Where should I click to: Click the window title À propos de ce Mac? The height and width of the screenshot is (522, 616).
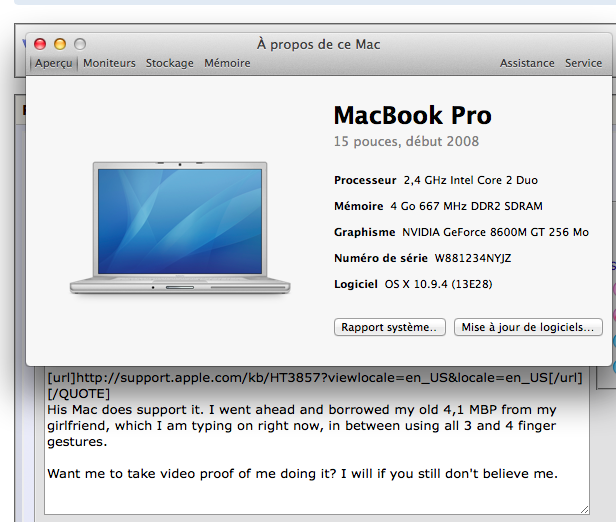(319, 44)
